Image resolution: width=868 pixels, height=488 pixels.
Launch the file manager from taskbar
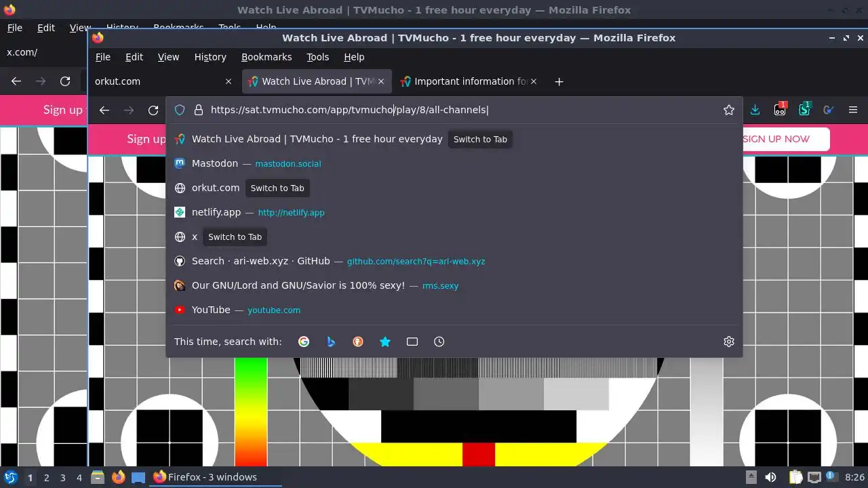tap(97, 477)
